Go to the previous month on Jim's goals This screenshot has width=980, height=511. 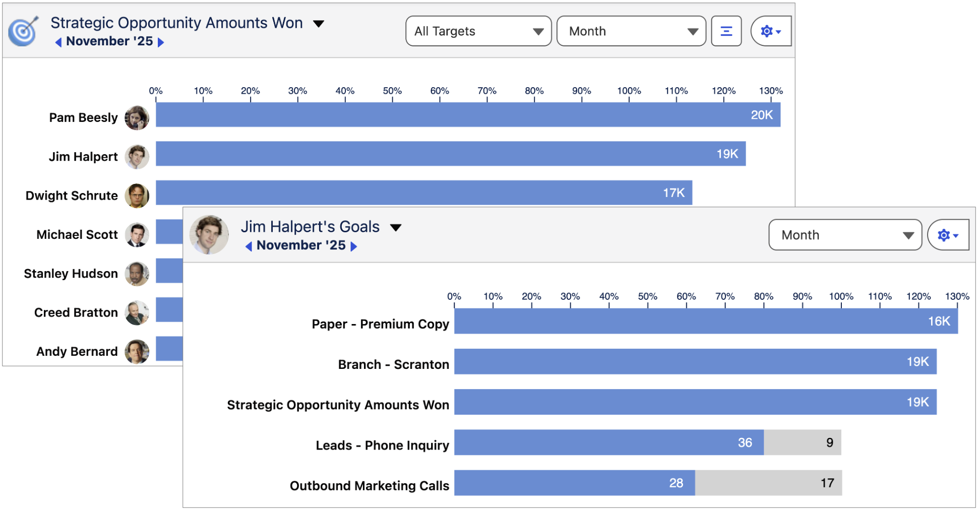249,245
